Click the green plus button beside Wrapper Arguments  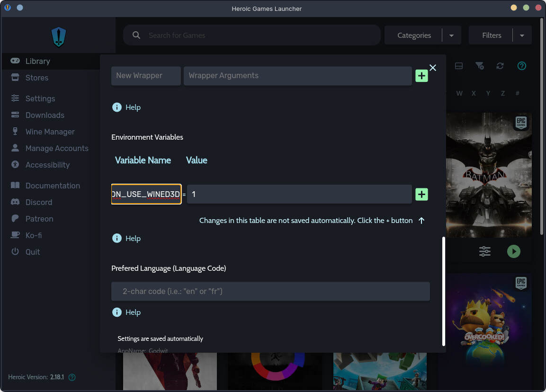coord(421,76)
